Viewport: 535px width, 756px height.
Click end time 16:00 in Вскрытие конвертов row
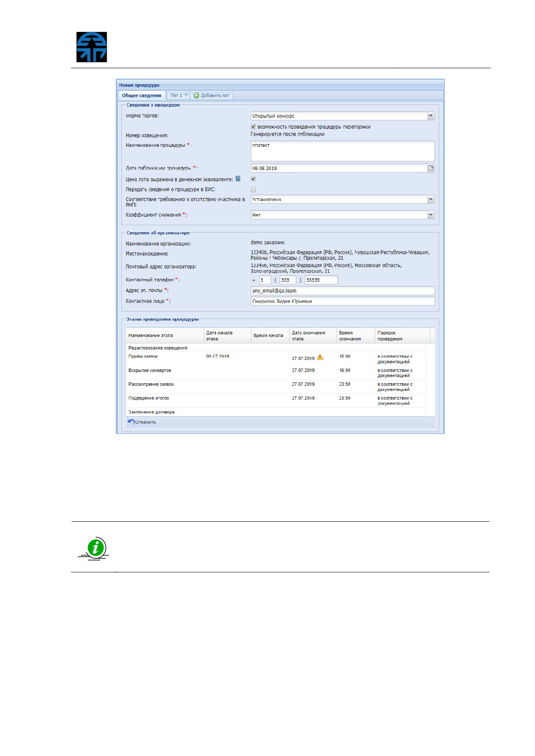coord(345,370)
